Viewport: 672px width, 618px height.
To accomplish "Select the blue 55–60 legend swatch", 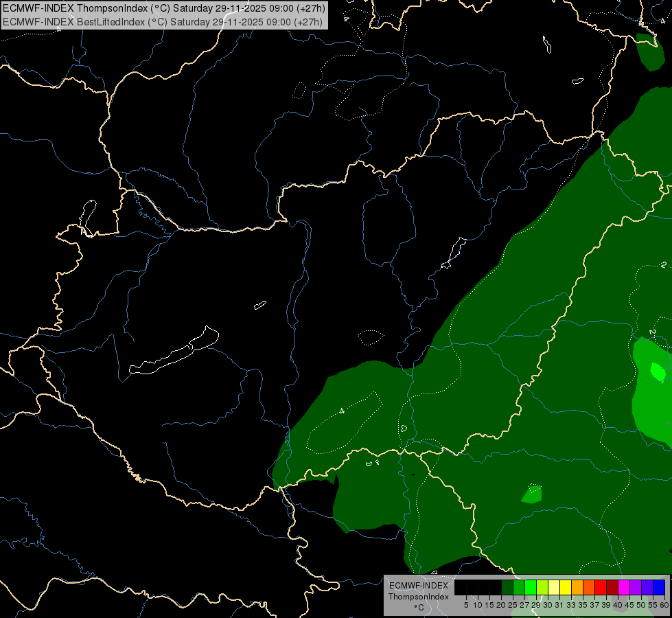I will click(659, 587).
